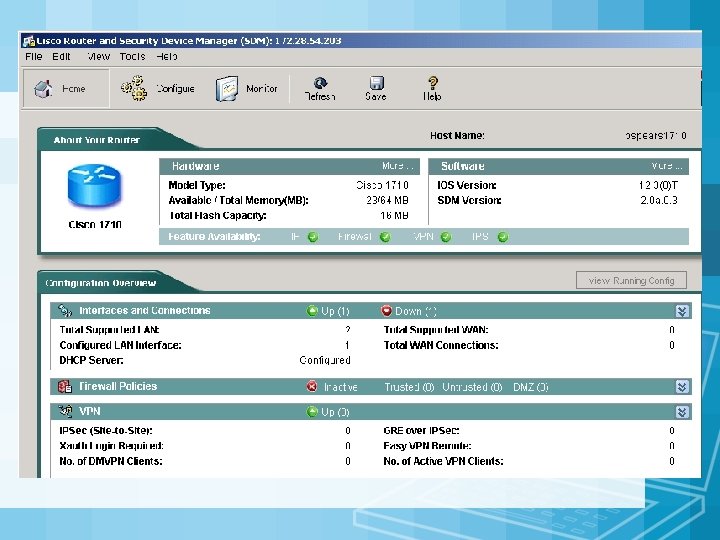Click the Feature Availability label
The width and height of the screenshot is (720, 540).
click(x=214, y=236)
